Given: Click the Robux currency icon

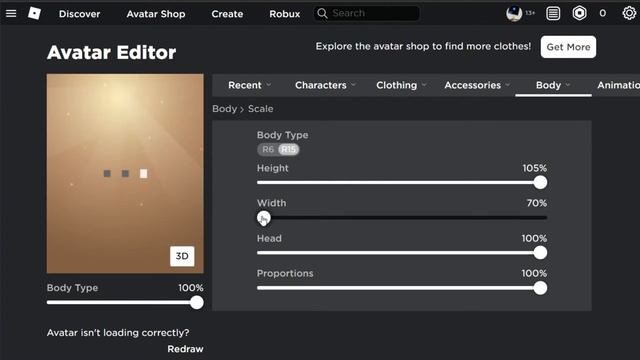Looking at the screenshot, I should (579, 13).
